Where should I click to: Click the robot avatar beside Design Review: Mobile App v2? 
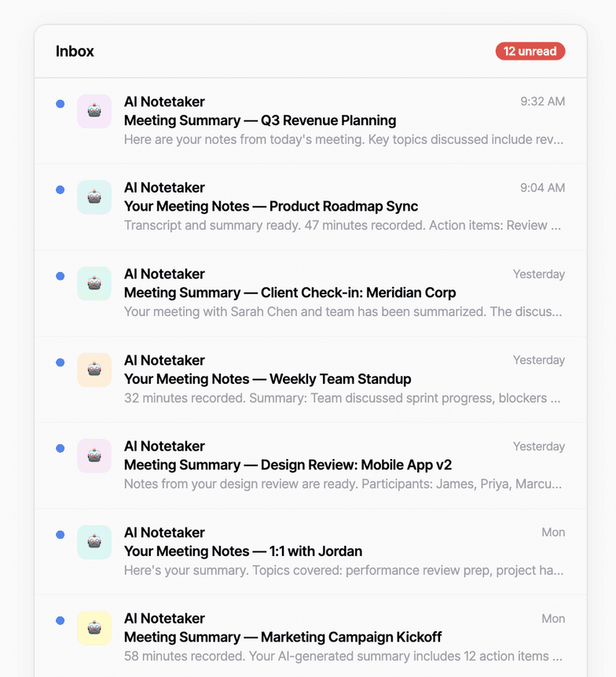pos(94,456)
